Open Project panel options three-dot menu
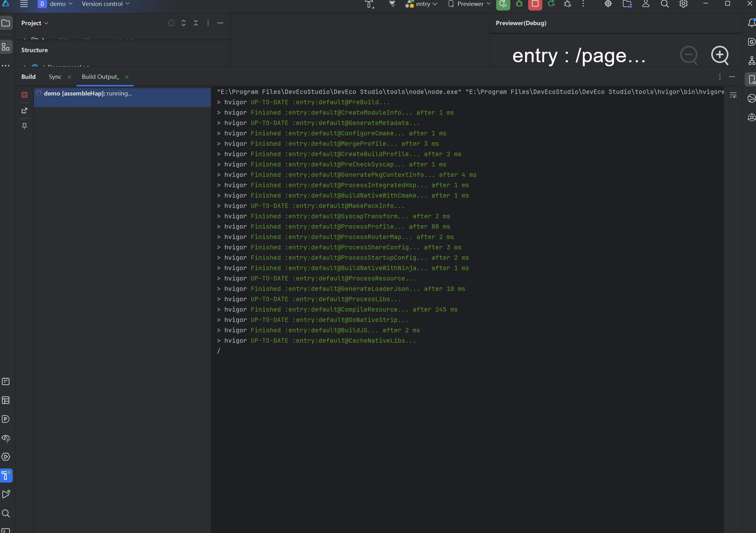 click(208, 23)
